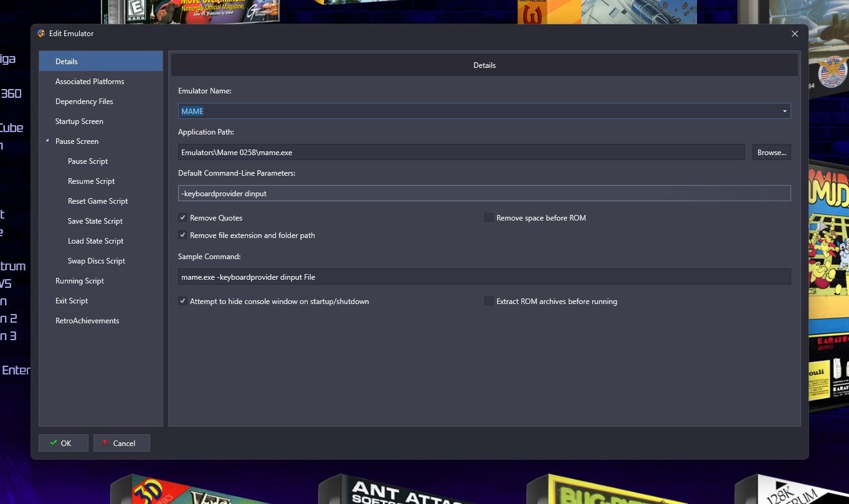
Task: Uncheck the Remove Quotes checkbox
Action: [183, 218]
